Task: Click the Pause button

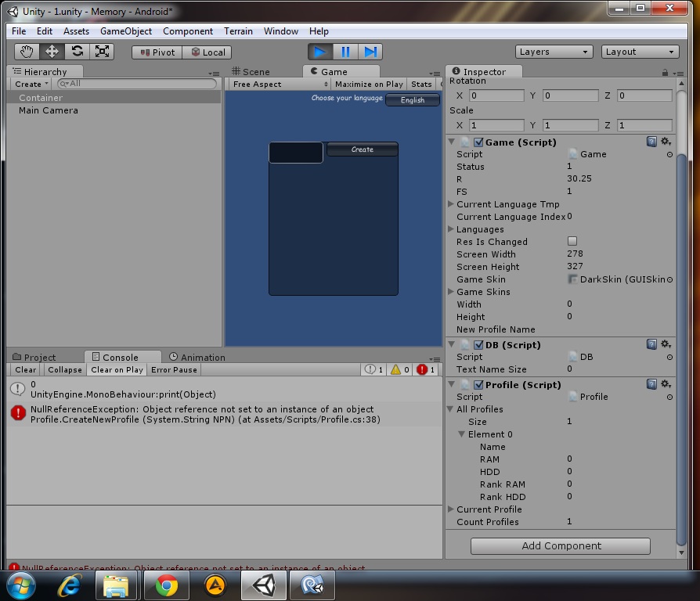Action: (x=345, y=52)
